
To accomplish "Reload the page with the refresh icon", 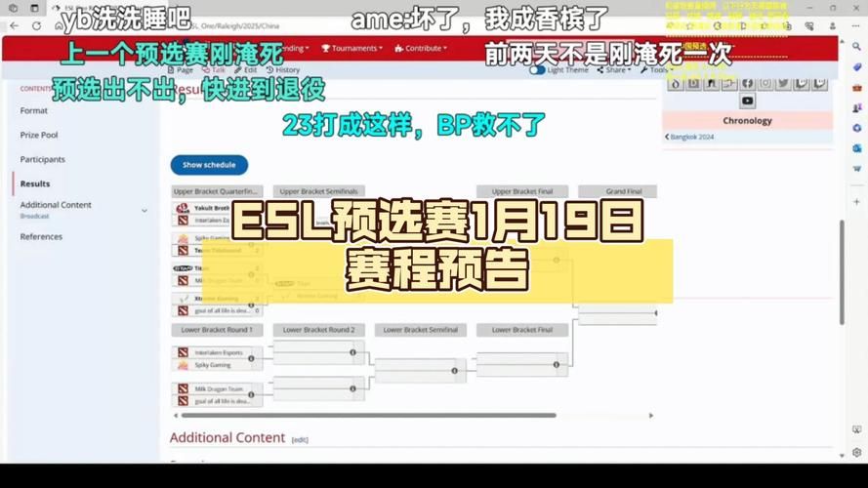I will [x=36, y=25].
